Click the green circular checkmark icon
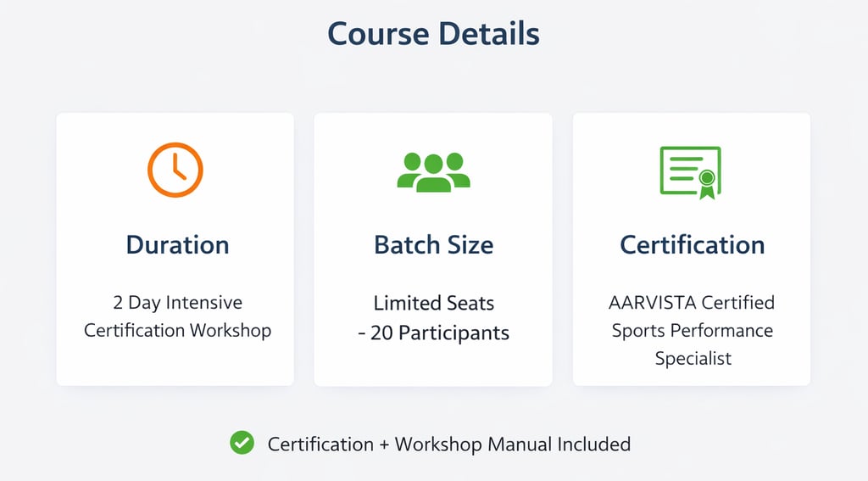The width and height of the screenshot is (868, 481). coord(242,443)
